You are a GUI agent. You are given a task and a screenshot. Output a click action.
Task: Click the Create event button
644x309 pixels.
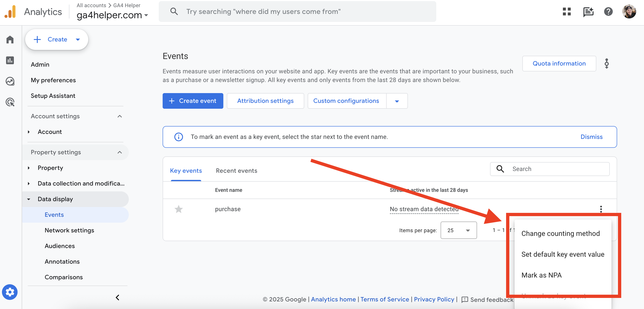tap(193, 101)
